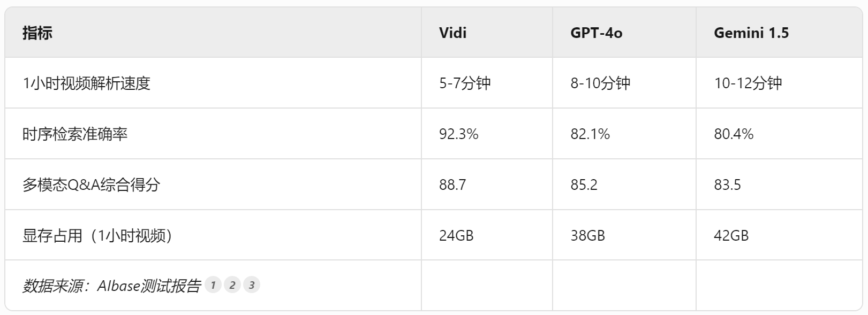Select the 多模态Q&A综合得分 row label
Viewport: 868px width, 315px height.
pyautogui.click(x=91, y=185)
